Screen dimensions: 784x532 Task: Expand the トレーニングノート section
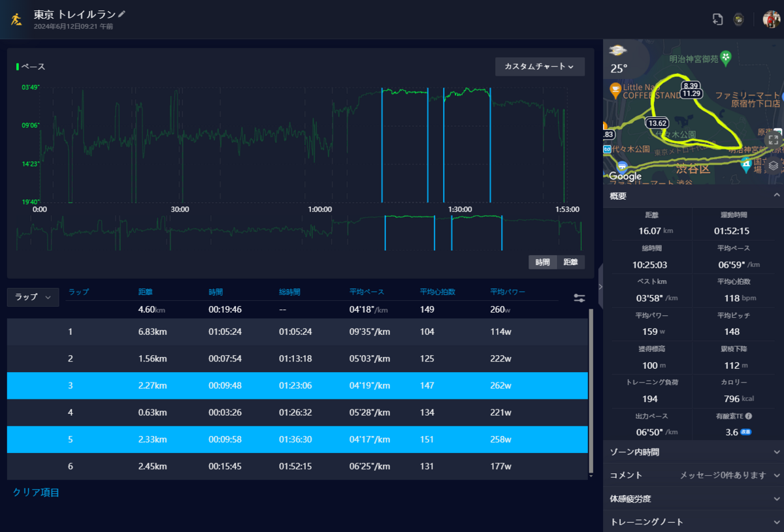693,522
